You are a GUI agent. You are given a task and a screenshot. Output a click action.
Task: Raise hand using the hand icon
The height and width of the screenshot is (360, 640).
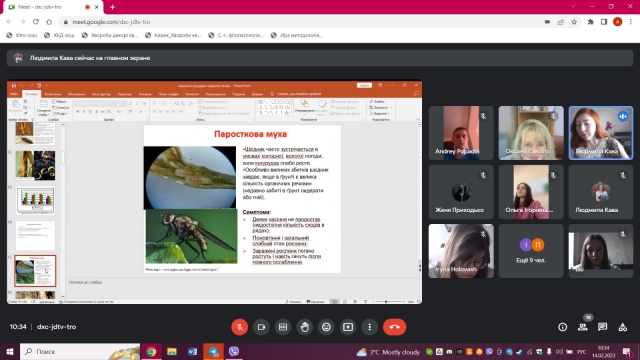(304, 327)
